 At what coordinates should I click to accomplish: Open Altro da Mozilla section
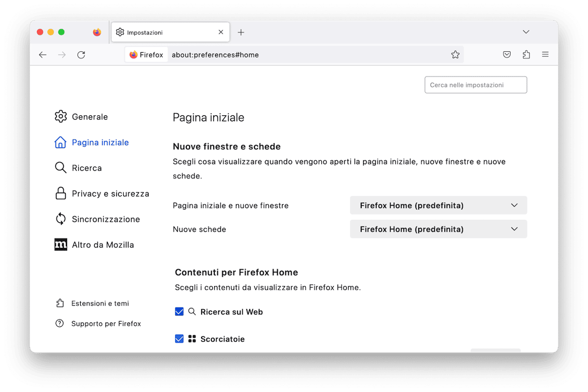[103, 245]
